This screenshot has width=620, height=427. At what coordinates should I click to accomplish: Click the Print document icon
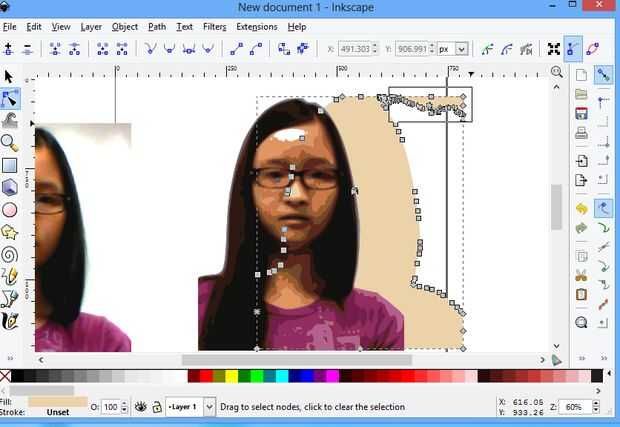click(x=581, y=134)
